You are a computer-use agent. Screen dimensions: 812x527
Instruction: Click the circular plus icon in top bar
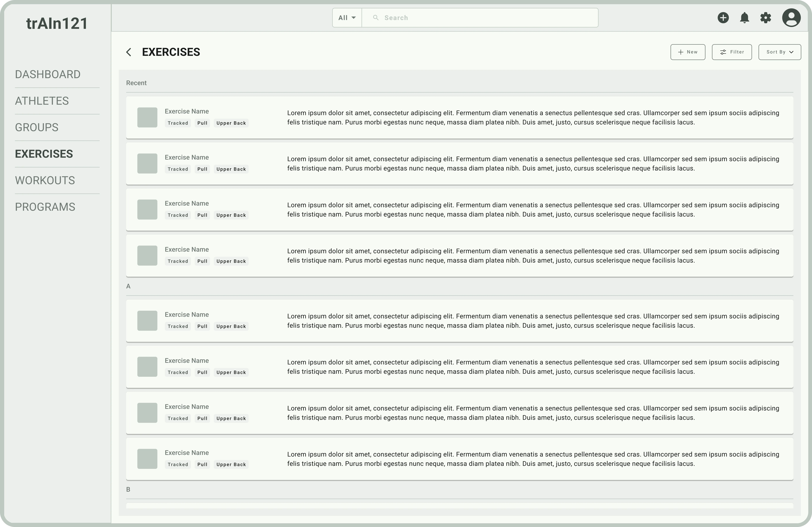[723, 18]
